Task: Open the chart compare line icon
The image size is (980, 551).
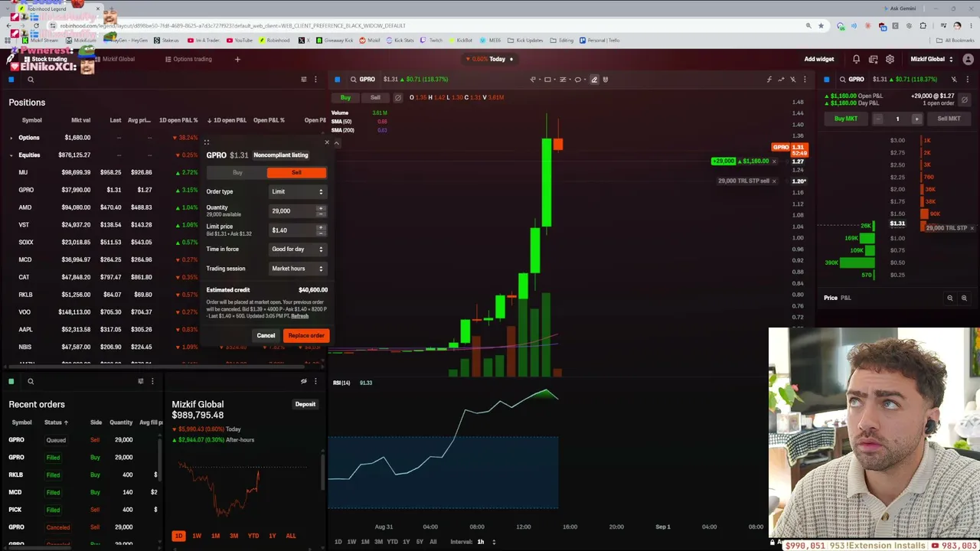Action: [781, 79]
